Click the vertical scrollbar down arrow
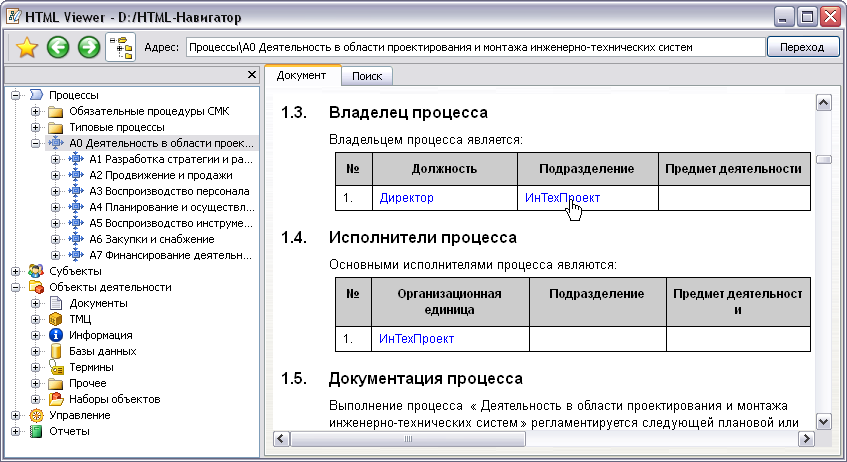 pyautogui.click(x=823, y=421)
